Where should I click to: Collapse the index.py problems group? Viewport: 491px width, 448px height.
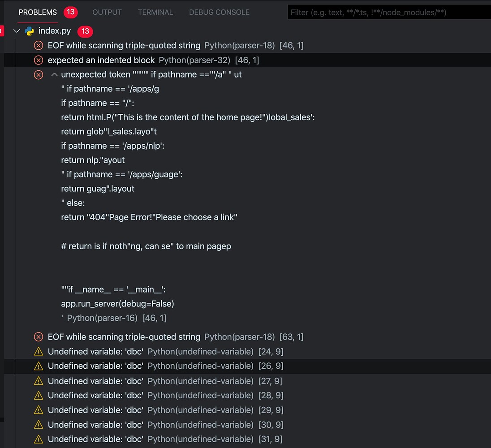coord(17,31)
